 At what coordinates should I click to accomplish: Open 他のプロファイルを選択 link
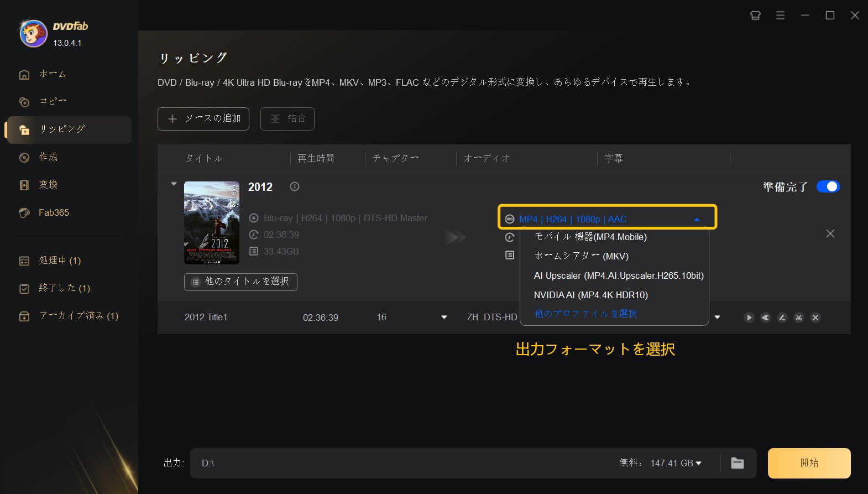pyautogui.click(x=586, y=314)
